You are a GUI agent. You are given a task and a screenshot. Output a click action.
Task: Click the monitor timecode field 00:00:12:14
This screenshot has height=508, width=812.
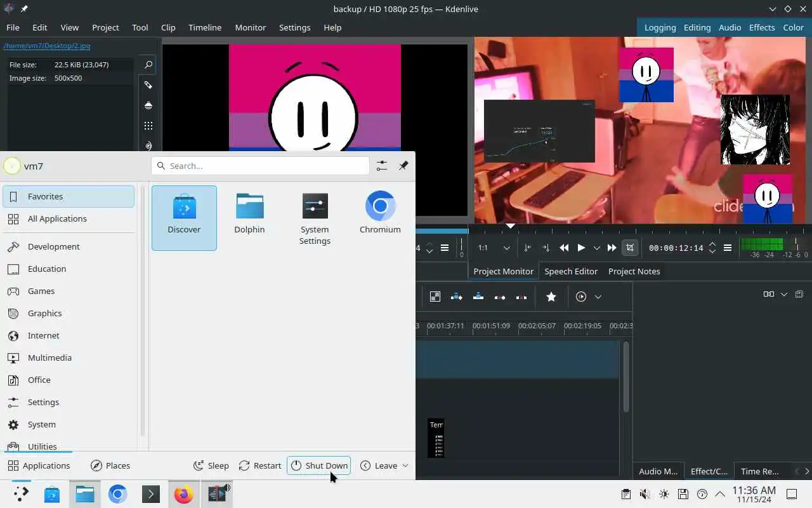tap(676, 248)
